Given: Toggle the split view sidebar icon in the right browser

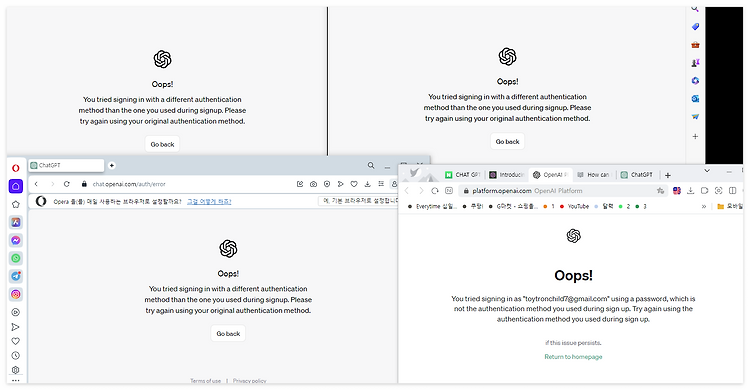Looking at the screenshot, I should click(x=732, y=190).
